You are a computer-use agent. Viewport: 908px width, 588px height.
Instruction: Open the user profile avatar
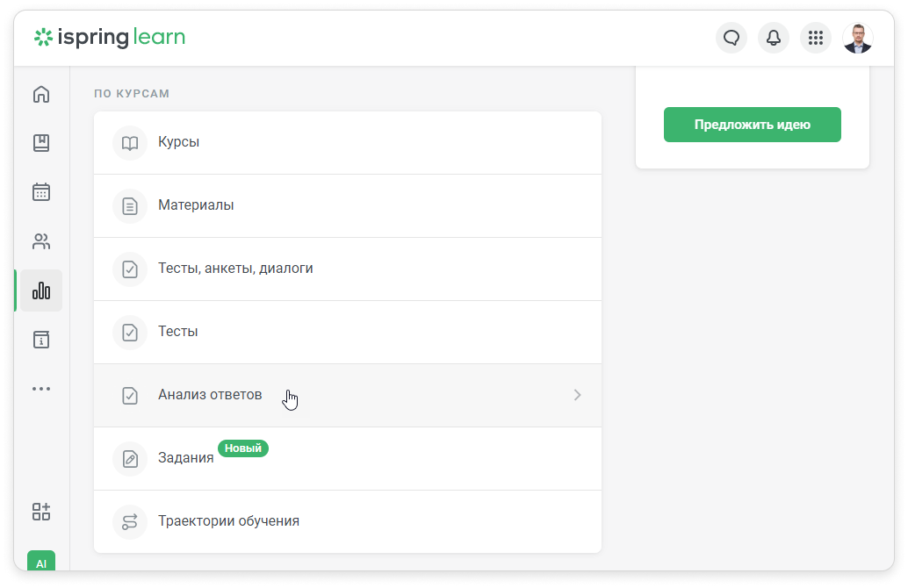858,39
